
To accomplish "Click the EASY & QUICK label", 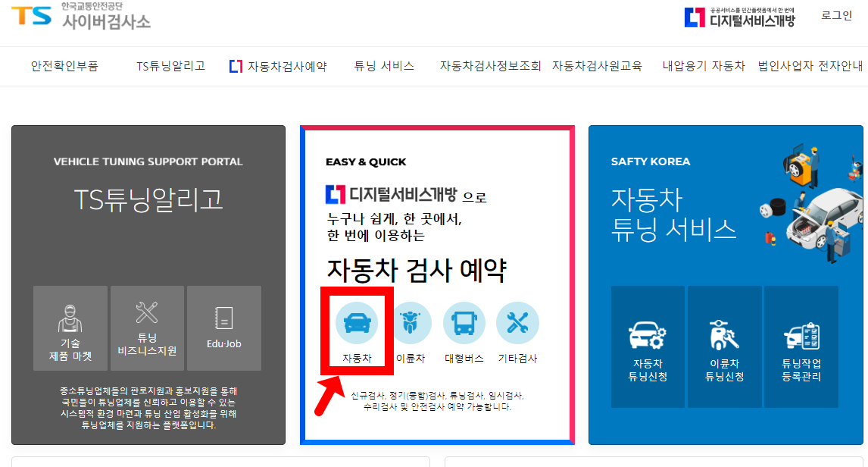I will click(366, 161).
